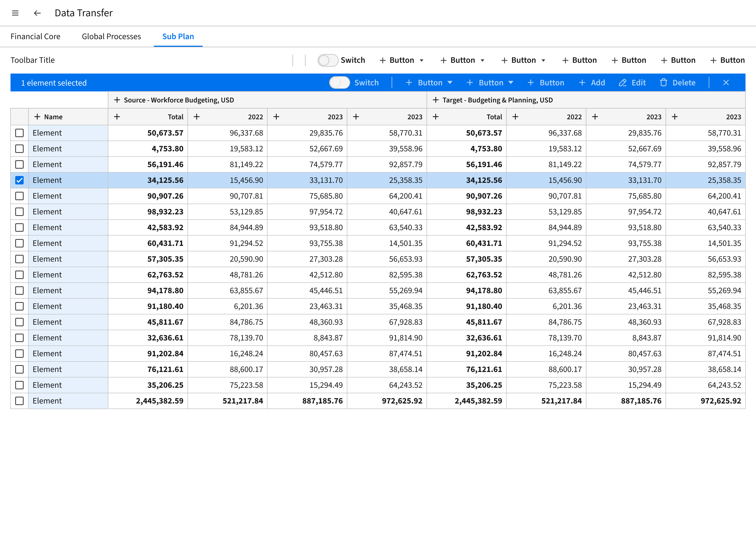Click the pencil Edit icon in selection bar
756x538 pixels.
[623, 83]
